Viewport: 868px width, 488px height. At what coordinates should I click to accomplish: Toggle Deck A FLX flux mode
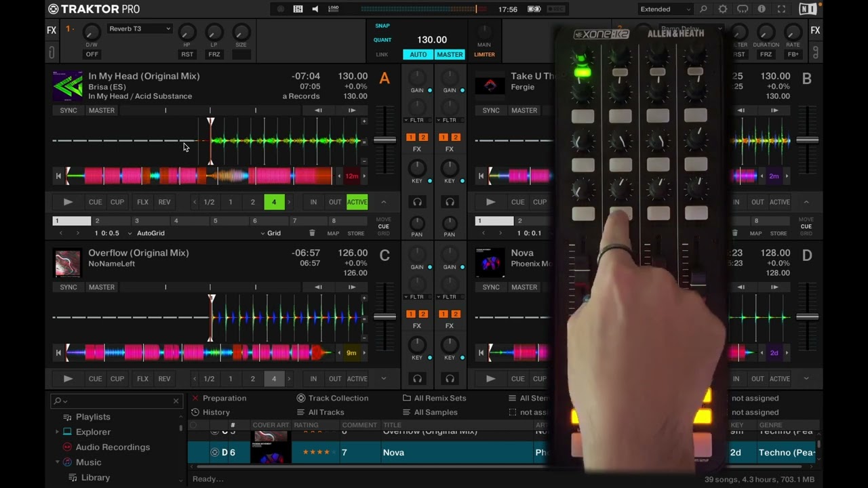142,202
